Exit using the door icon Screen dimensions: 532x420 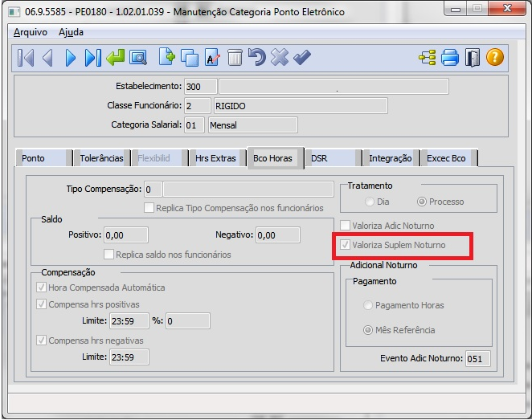(473, 58)
